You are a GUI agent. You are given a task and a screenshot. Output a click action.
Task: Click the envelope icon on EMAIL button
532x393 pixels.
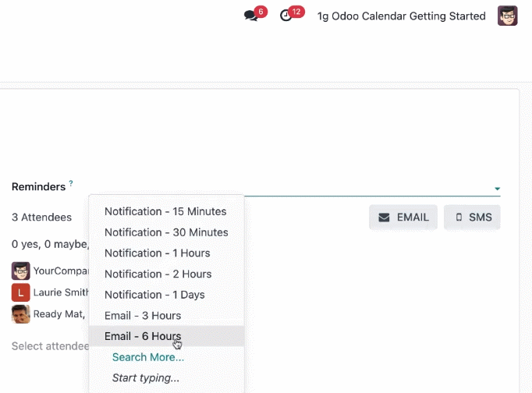(384, 218)
